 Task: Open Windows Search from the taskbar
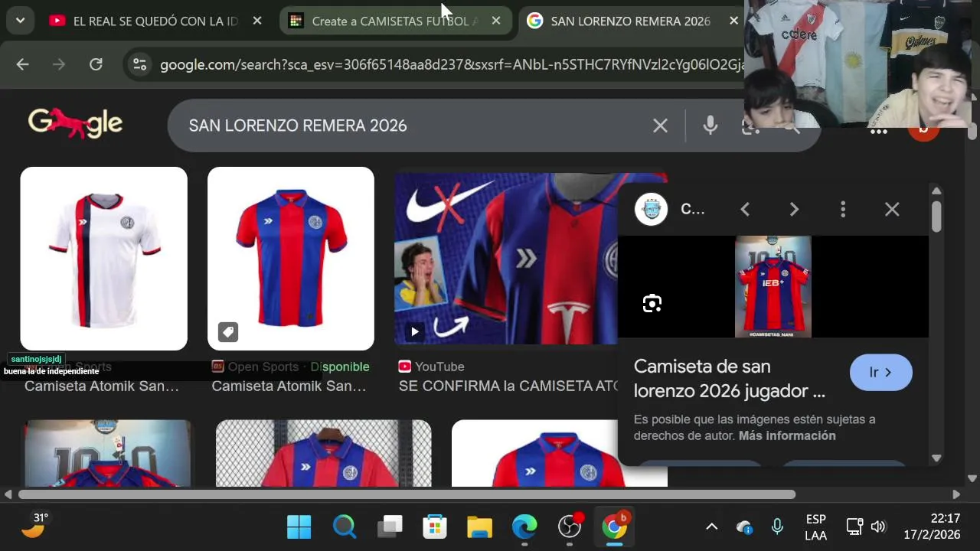tap(345, 527)
